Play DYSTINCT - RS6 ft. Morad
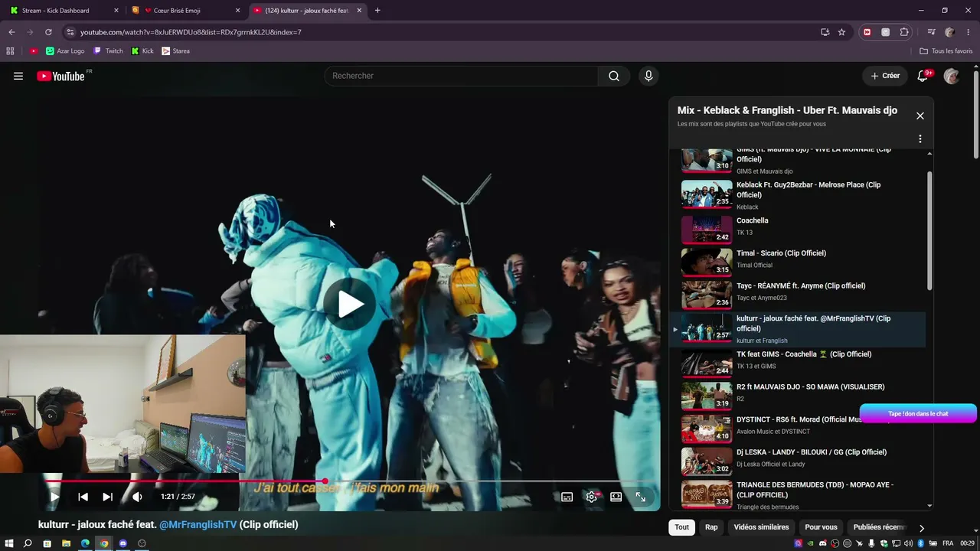The width and height of the screenshot is (980, 551). pyautogui.click(x=798, y=428)
